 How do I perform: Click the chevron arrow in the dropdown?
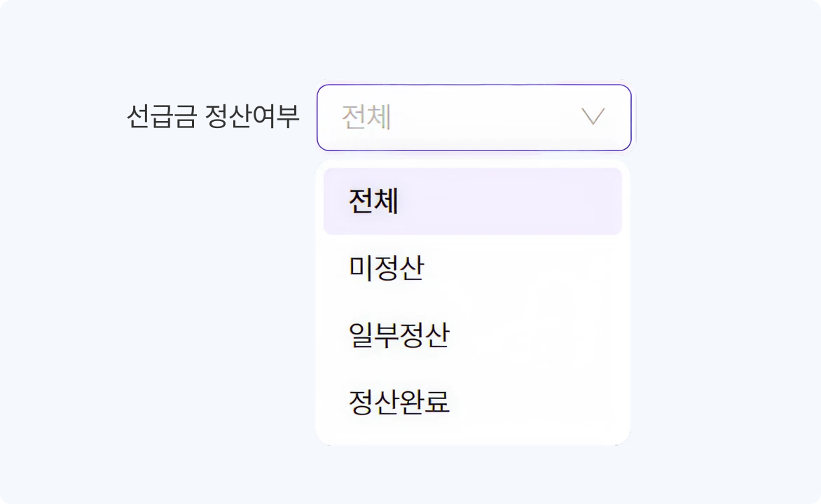point(593,117)
